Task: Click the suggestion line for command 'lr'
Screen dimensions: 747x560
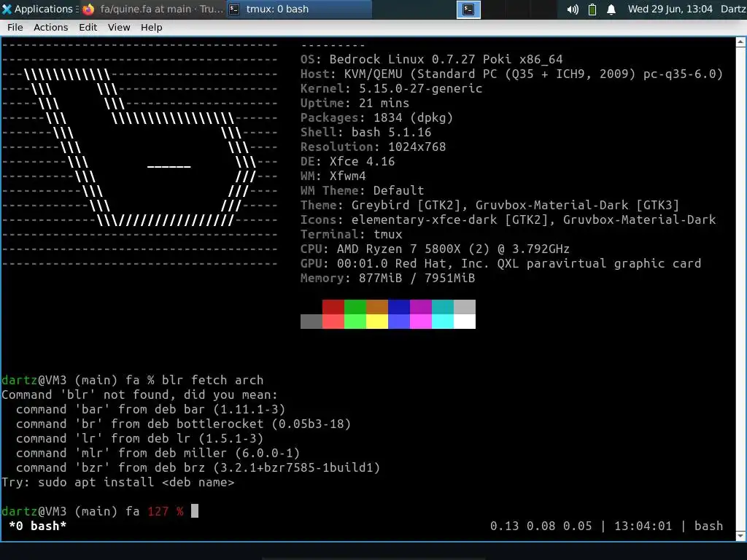Action: [139, 438]
